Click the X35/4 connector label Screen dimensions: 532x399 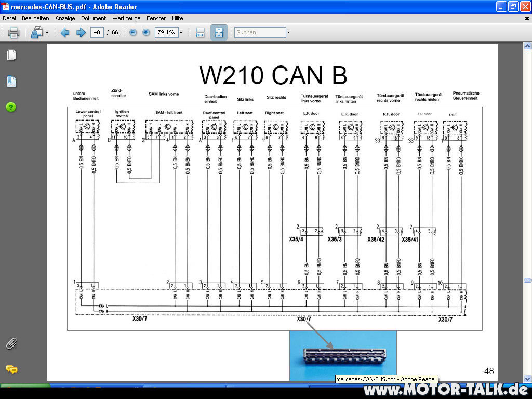tap(296, 239)
